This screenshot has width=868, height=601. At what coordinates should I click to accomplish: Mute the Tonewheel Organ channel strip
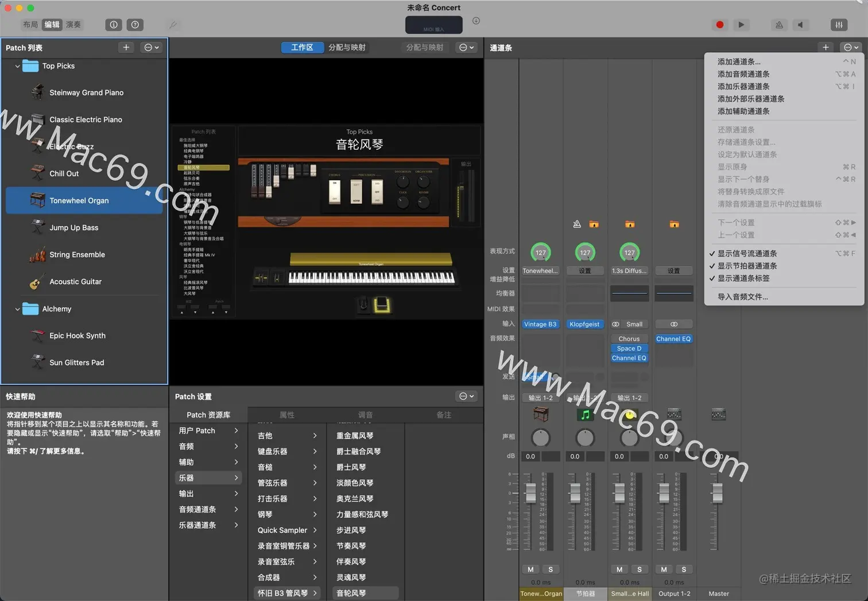530,569
